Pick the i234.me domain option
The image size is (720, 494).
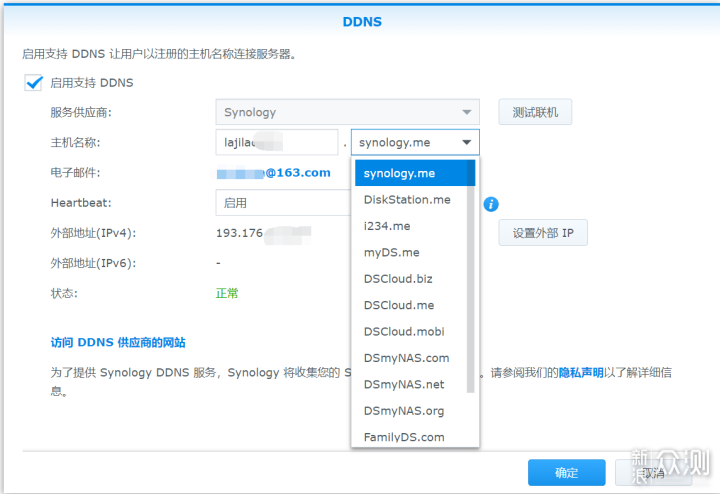click(411, 226)
